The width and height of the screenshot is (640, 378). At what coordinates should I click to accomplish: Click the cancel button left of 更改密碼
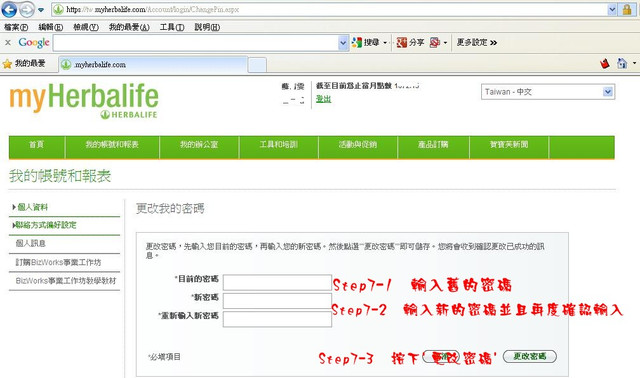(441, 356)
